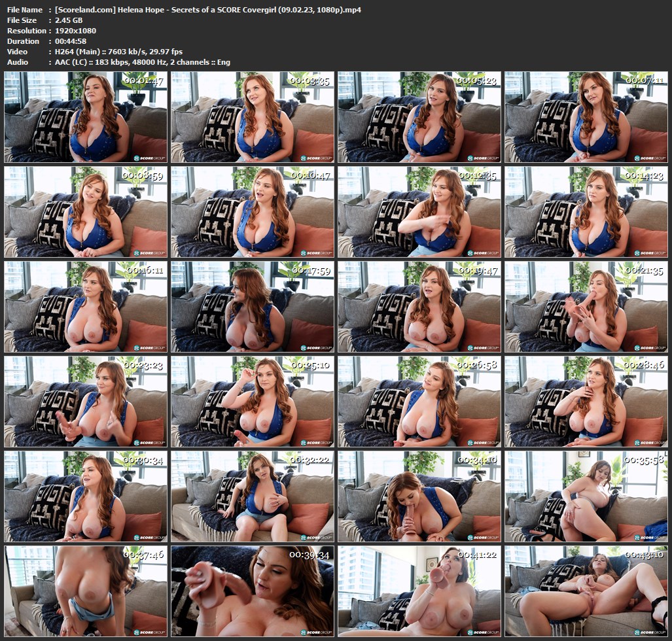Click the frame marked 00:10:47

253,212
